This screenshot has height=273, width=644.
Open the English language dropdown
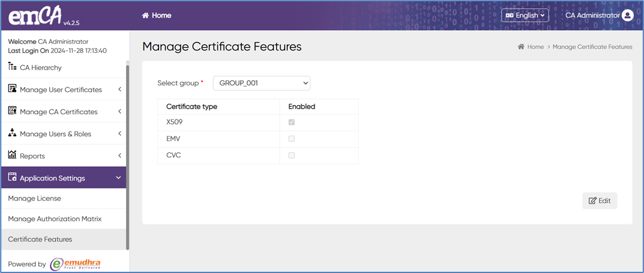point(525,16)
